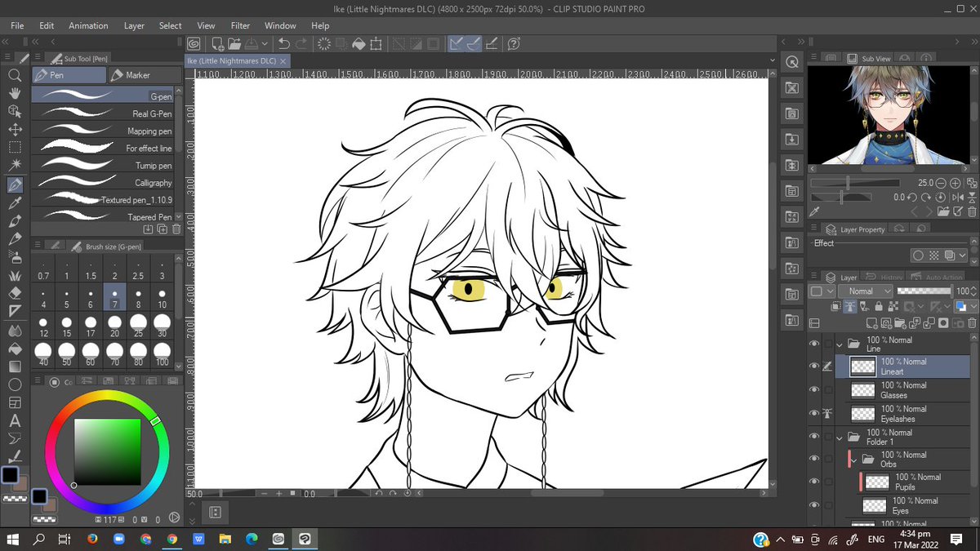
Task: Select the rectangular Selection area tool
Action: (15, 148)
